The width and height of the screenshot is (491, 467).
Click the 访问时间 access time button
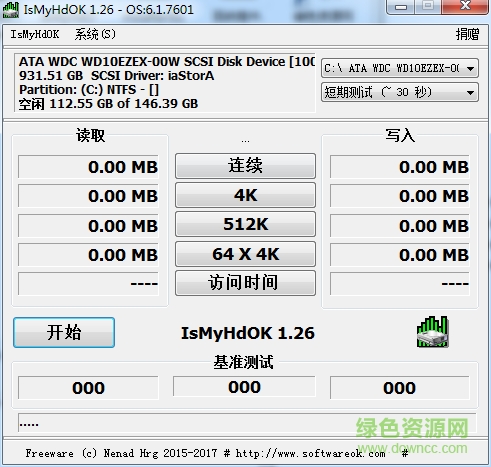245,283
